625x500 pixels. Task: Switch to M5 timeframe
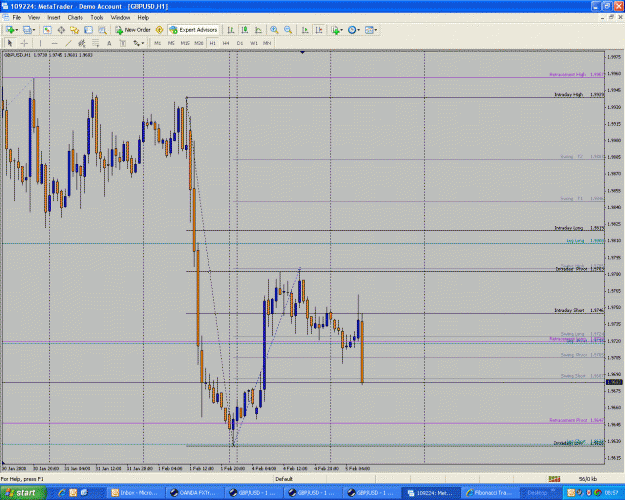click(x=171, y=43)
